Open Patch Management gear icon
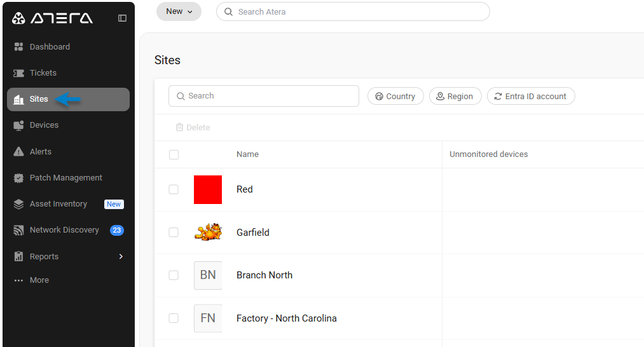The height and width of the screenshot is (347, 644). tap(18, 178)
